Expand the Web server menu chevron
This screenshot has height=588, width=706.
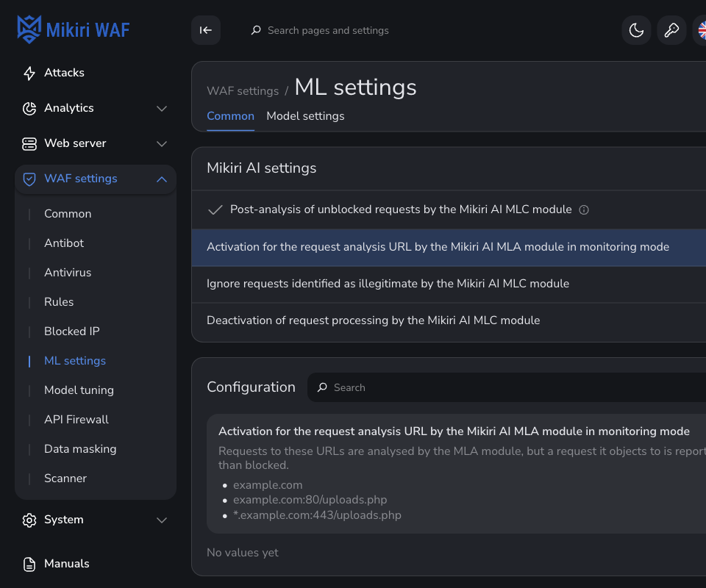tap(162, 144)
